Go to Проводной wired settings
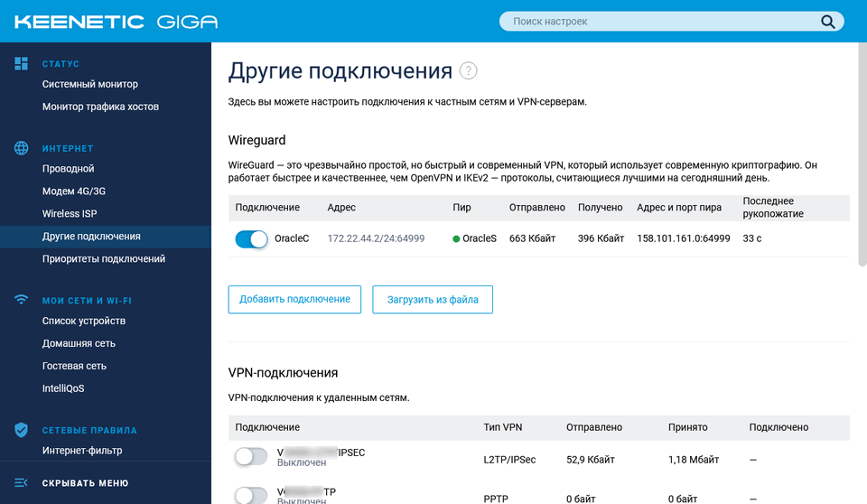Image resolution: width=867 pixels, height=504 pixels. point(68,169)
